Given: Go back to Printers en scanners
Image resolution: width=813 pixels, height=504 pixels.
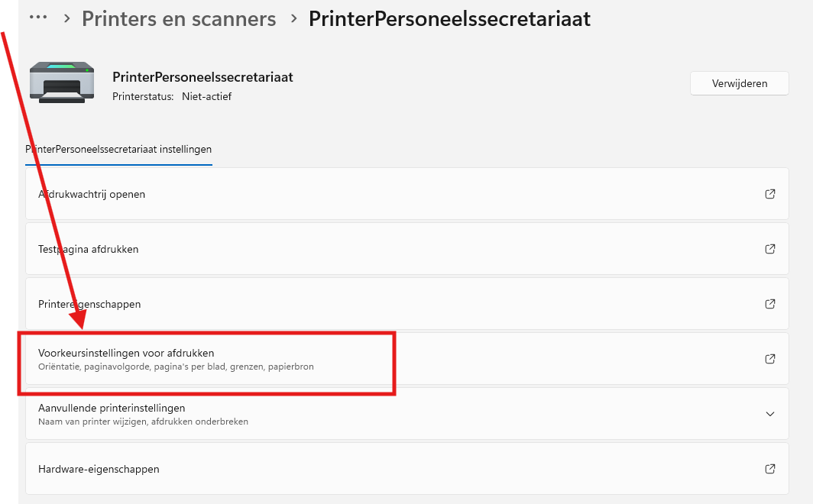Looking at the screenshot, I should pyautogui.click(x=179, y=18).
